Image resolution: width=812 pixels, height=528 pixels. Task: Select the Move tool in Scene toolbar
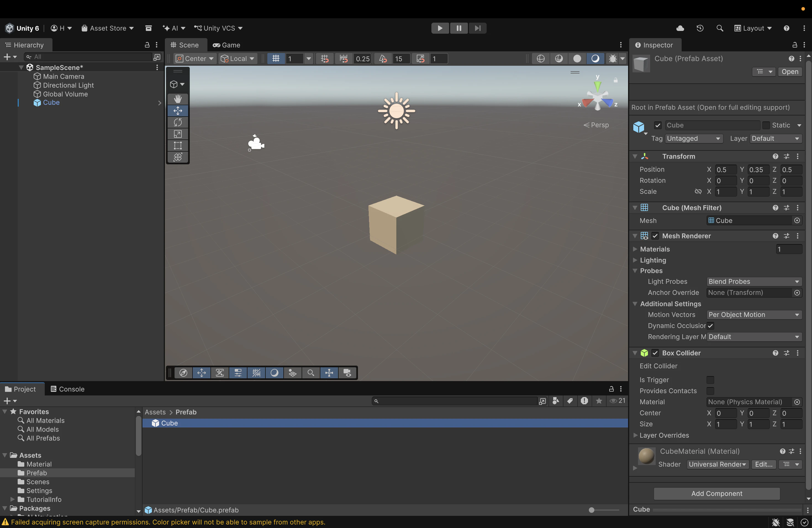click(x=178, y=110)
